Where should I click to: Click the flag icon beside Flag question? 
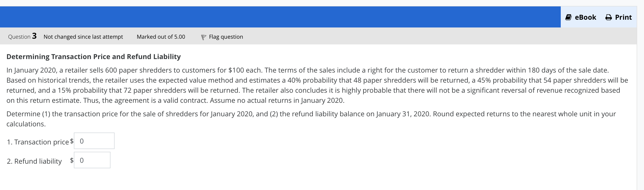pos(203,37)
